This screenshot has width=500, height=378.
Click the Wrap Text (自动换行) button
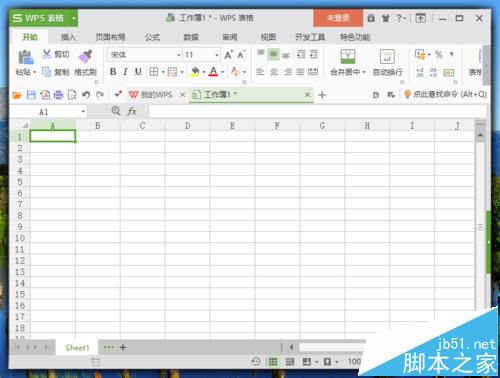[x=387, y=62]
